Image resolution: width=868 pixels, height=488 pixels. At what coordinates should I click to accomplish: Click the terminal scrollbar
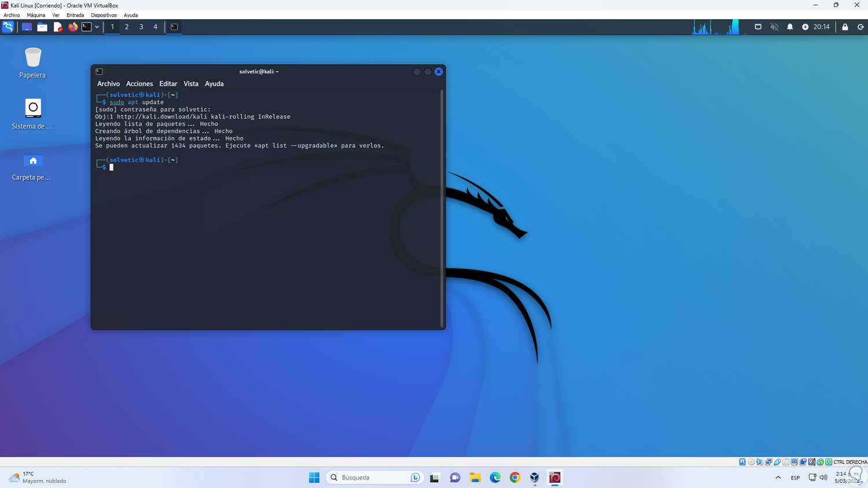coord(442,208)
